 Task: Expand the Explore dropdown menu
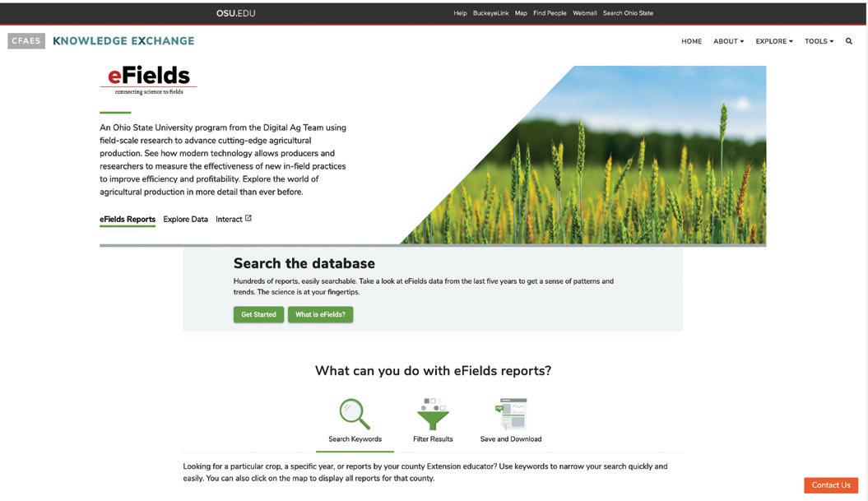pos(774,41)
